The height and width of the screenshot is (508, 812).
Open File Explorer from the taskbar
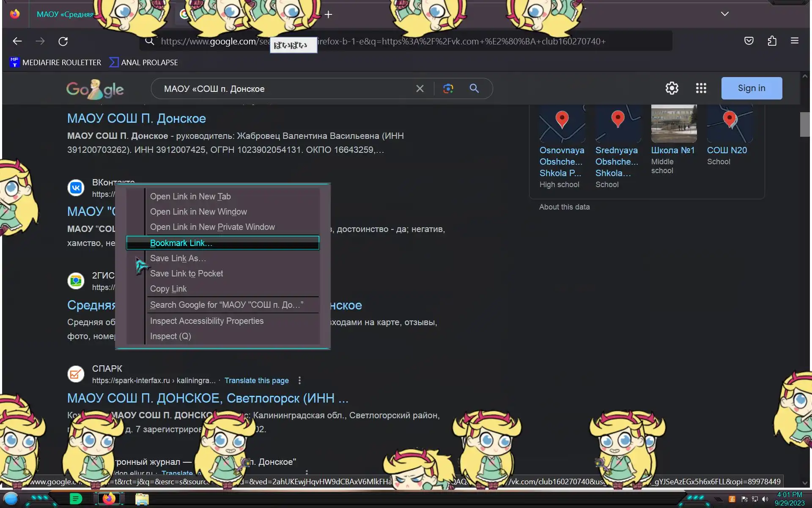(142, 499)
